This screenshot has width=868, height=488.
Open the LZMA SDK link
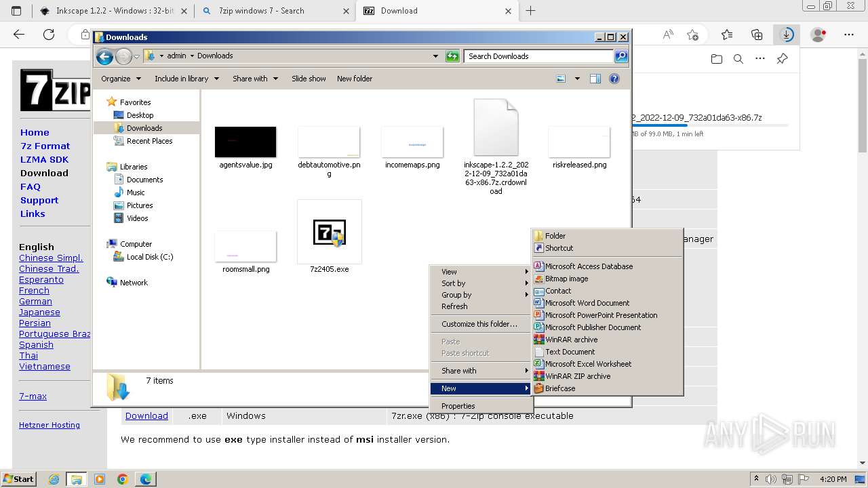44,159
